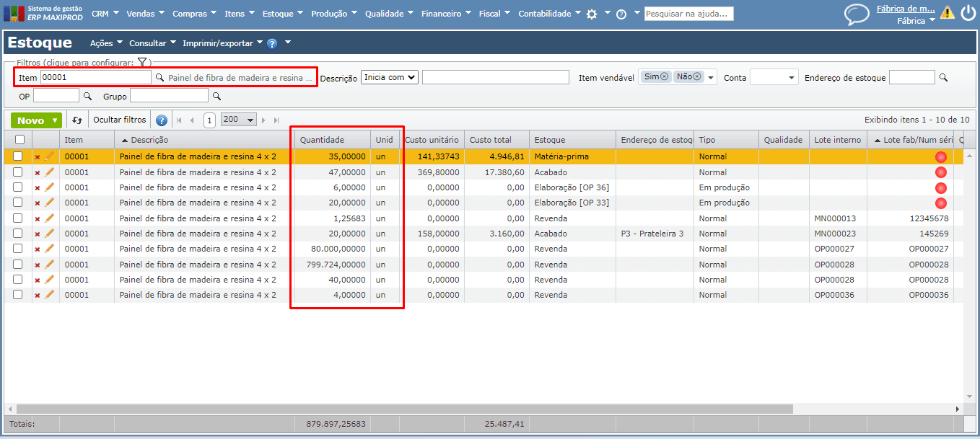The image size is (980, 439).
Task: Click red delete X on first row
Action: [38, 157]
